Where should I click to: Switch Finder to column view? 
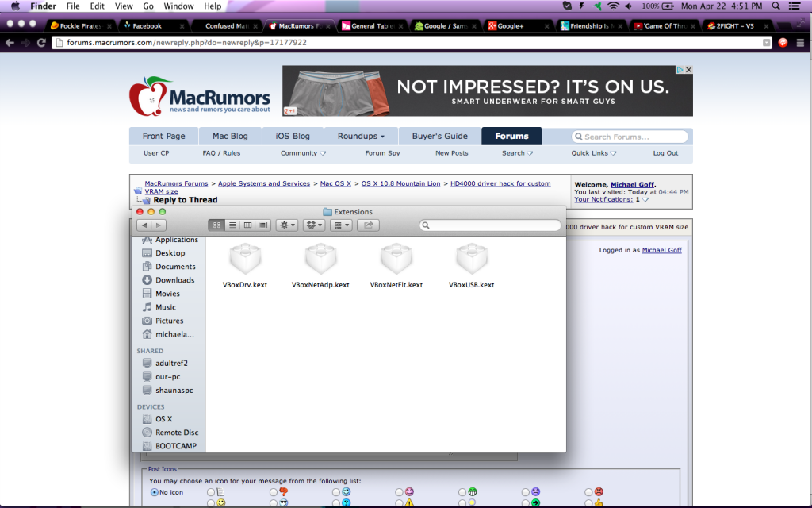click(x=247, y=225)
